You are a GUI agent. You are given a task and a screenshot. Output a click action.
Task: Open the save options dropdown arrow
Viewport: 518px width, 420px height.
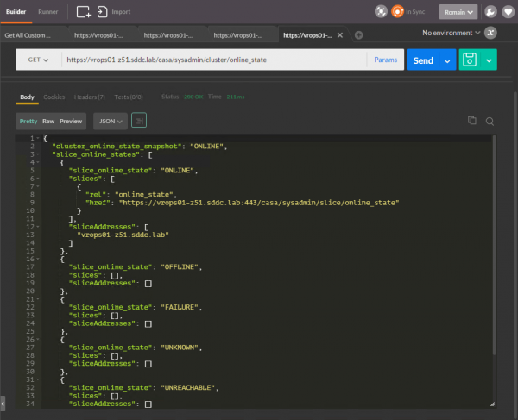pyautogui.click(x=489, y=60)
